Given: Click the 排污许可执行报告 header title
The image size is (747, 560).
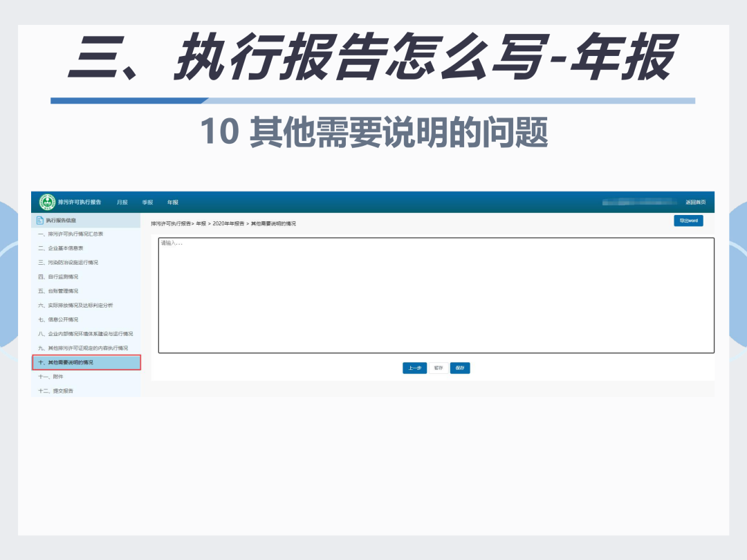Looking at the screenshot, I should 80,202.
